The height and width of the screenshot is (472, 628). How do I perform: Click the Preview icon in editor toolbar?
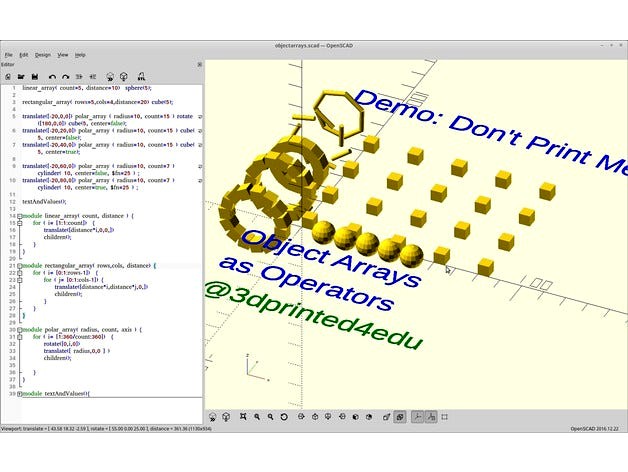click(x=110, y=77)
